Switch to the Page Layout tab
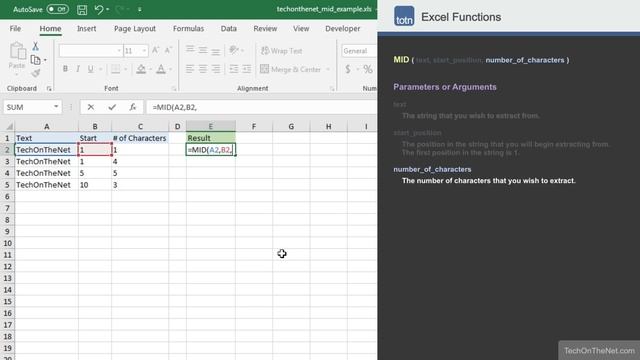 (x=135, y=29)
